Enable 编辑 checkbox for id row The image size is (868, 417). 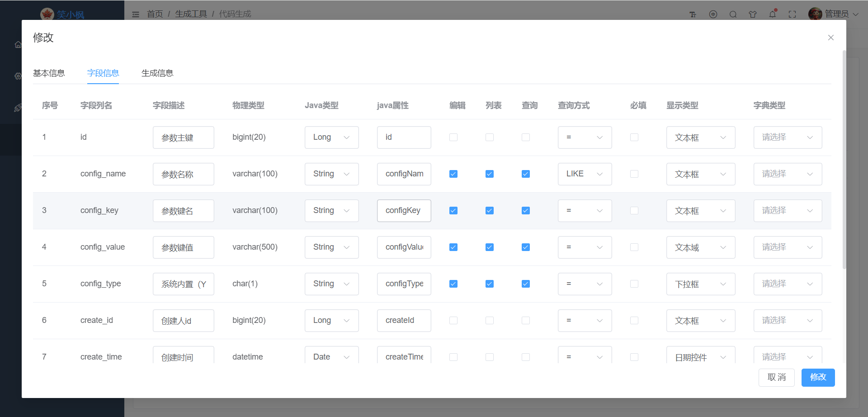[x=453, y=137]
